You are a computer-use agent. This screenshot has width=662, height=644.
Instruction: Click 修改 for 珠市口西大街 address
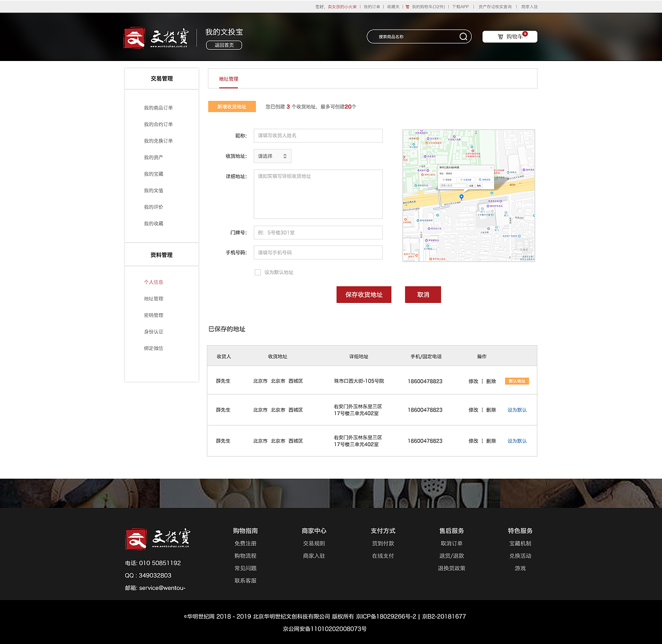pos(473,381)
